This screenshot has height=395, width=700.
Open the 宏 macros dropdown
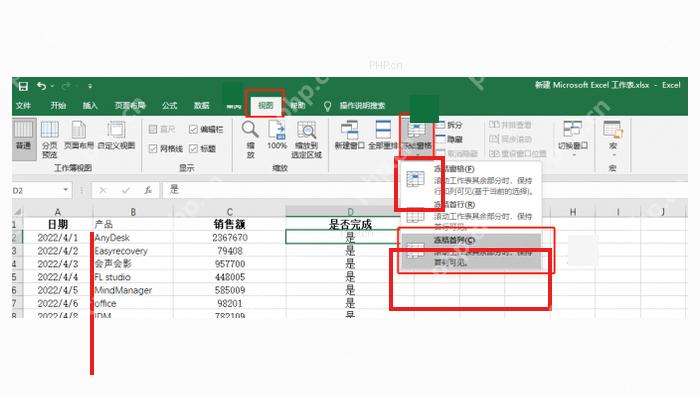613,139
